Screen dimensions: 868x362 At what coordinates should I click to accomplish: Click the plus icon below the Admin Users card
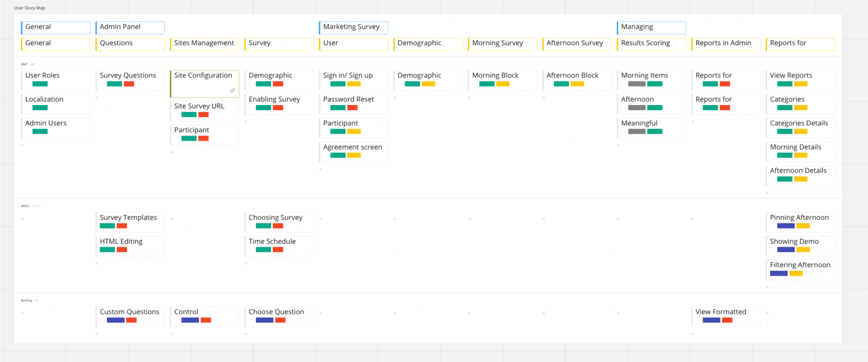coord(23,145)
